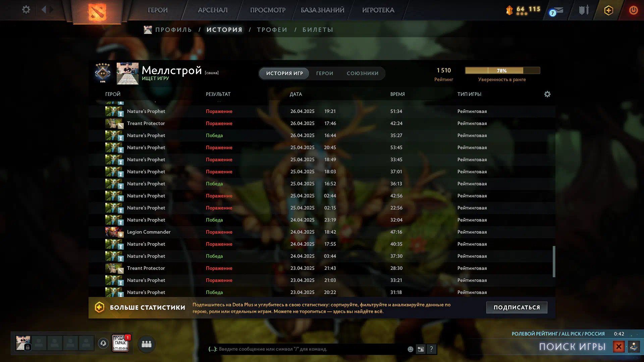Go back with the left arrow
The width and height of the screenshot is (644, 362).
44,10
